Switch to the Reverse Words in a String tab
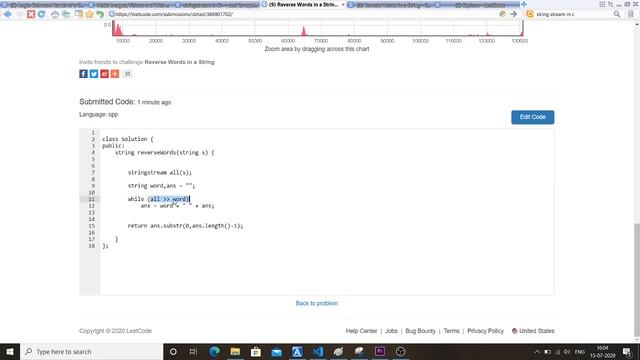This screenshot has height=360, width=640. (303, 4)
